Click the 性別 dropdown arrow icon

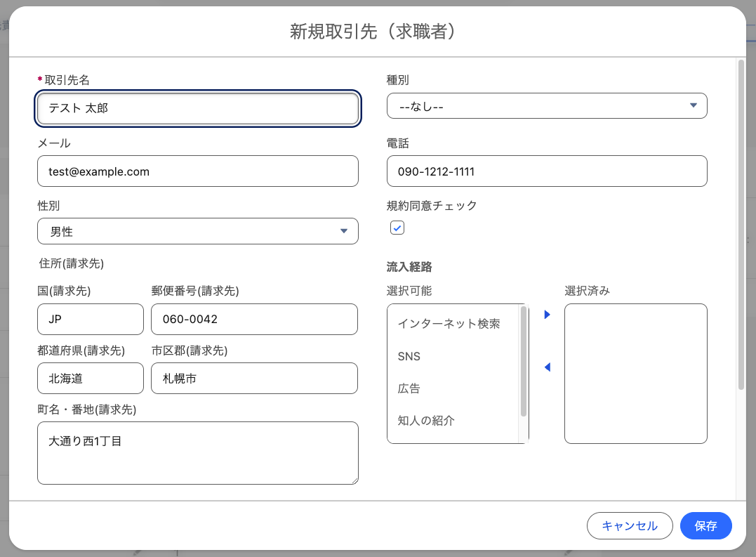tap(344, 230)
